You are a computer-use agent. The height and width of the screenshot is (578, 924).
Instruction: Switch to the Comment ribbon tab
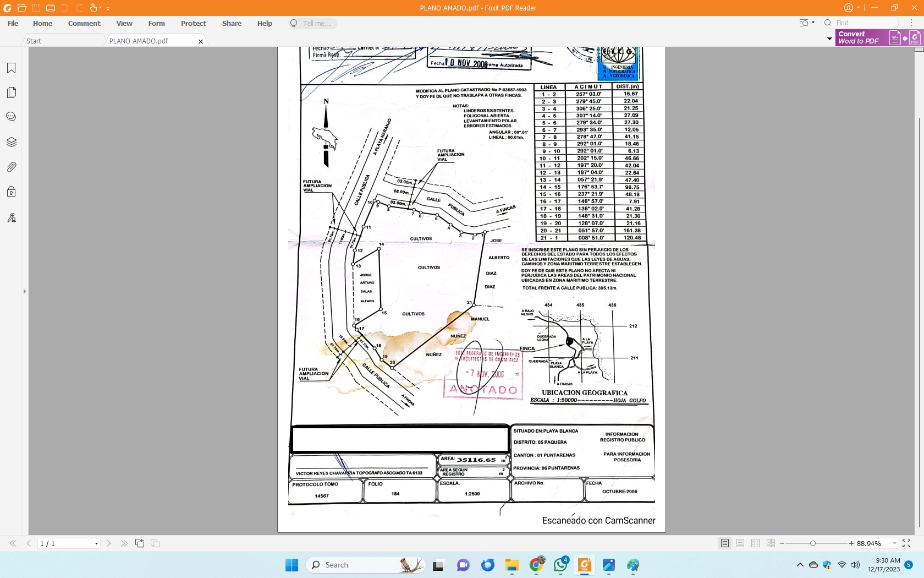84,23
